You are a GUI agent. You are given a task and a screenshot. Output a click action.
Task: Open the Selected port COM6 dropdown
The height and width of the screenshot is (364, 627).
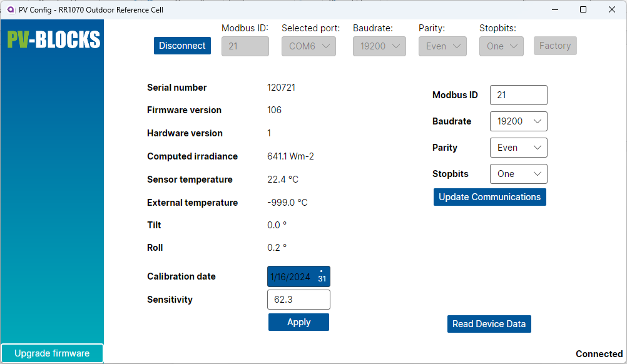pos(308,46)
